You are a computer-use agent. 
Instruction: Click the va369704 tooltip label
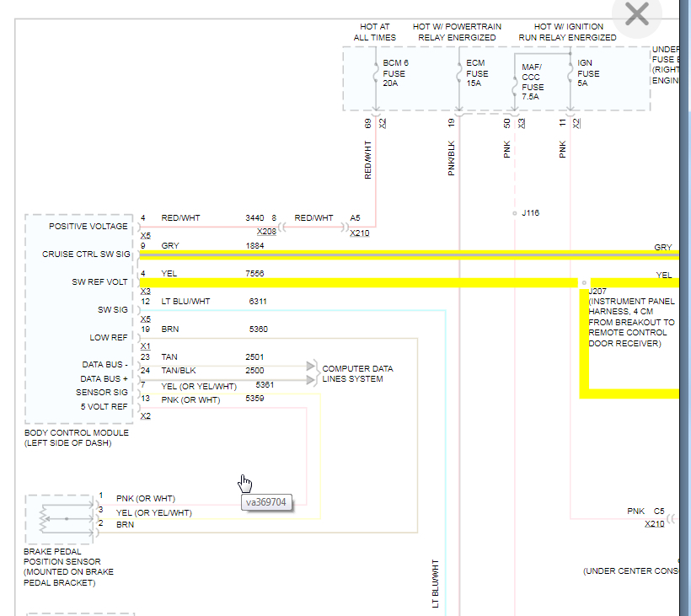pos(266,502)
